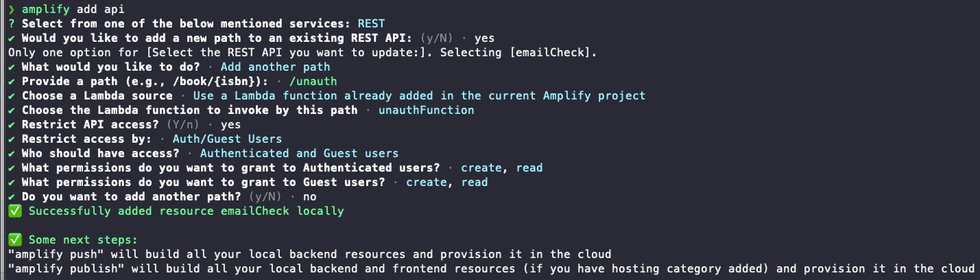Screen dimensions: 980x280
Task: Click the checkmark before Restrict API access
Action: (x=11, y=124)
